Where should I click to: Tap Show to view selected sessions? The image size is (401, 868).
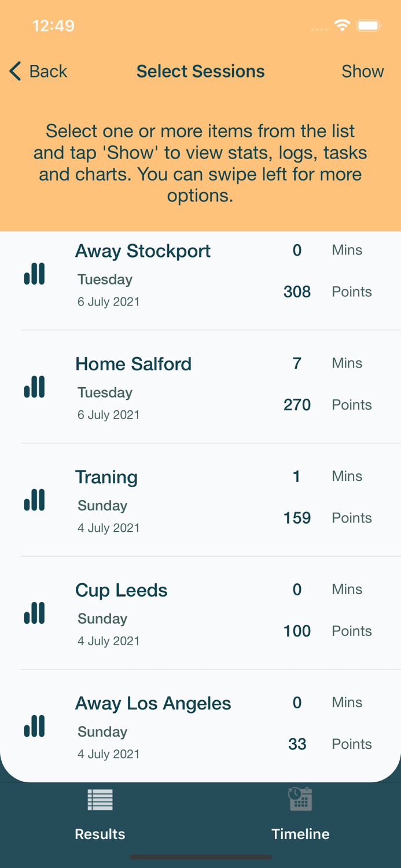click(x=363, y=71)
